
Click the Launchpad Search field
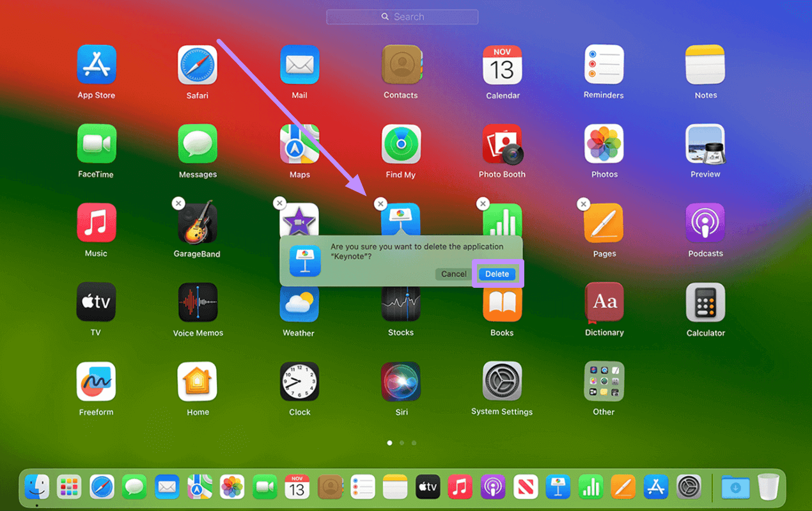[x=402, y=17]
